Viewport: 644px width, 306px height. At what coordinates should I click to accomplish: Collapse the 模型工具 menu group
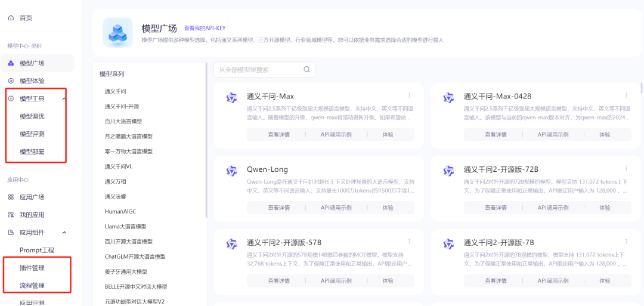tap(64, 98)
